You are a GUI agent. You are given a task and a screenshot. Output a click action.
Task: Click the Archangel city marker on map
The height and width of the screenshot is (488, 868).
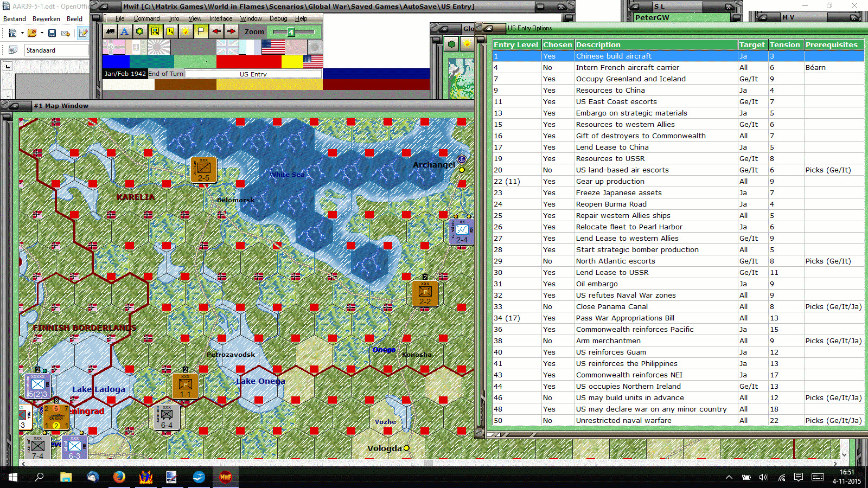point(462,170)
